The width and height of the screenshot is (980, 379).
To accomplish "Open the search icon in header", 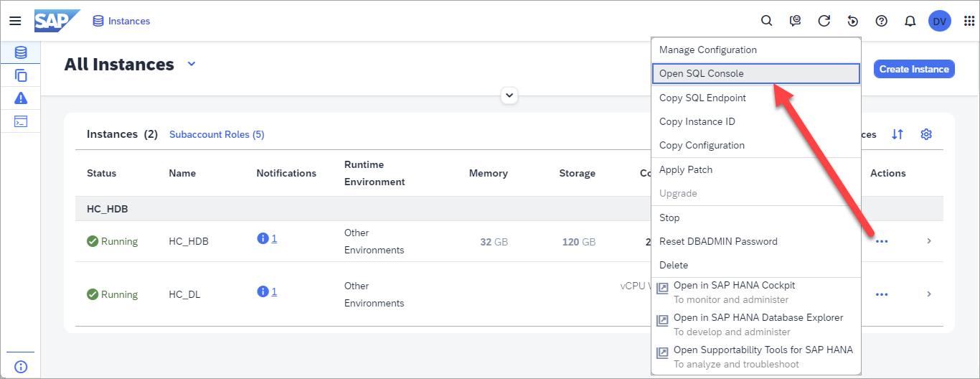I will point(766,21).
